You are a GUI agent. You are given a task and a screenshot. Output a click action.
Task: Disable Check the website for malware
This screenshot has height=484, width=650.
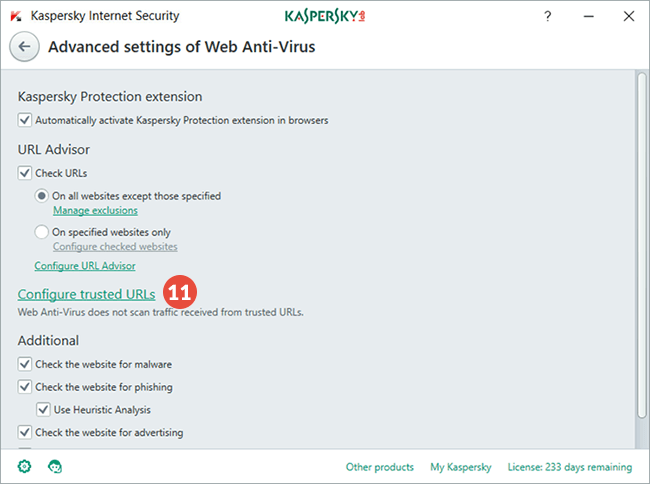25,364
